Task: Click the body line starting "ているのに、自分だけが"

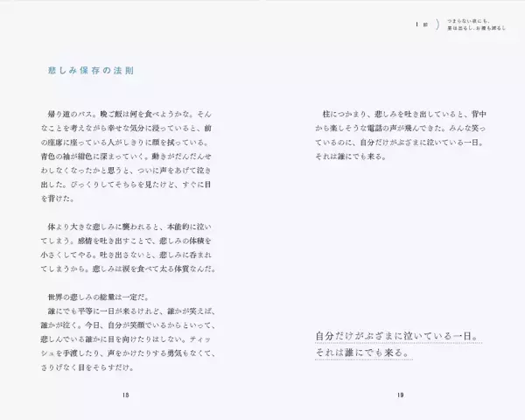Action: coord(400,143)
